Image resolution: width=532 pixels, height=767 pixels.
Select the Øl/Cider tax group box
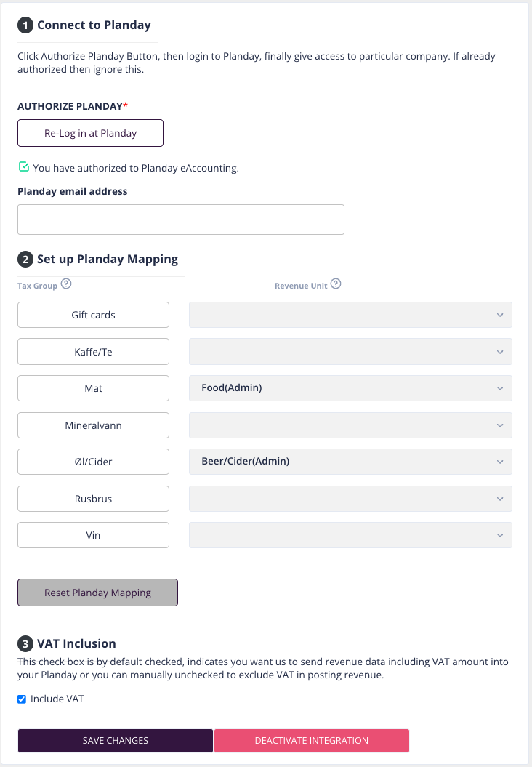tap(94, 462)
